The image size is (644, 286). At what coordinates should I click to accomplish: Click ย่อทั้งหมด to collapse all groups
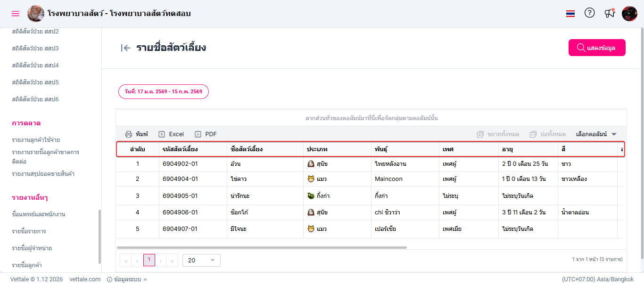tap(547, 134)
